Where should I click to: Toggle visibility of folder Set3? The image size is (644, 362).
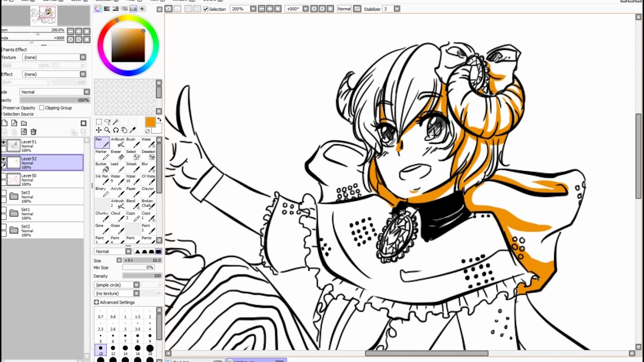click(x=4, y=194)
